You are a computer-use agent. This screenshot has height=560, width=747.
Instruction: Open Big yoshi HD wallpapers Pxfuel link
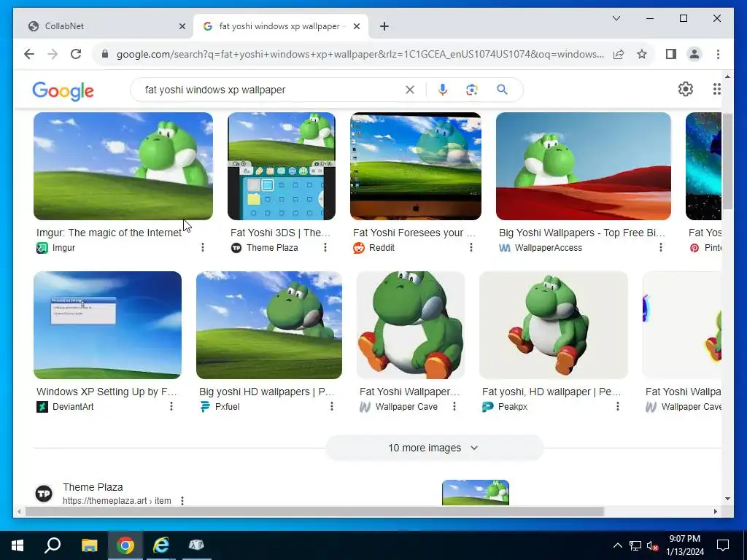pos(267,392)
